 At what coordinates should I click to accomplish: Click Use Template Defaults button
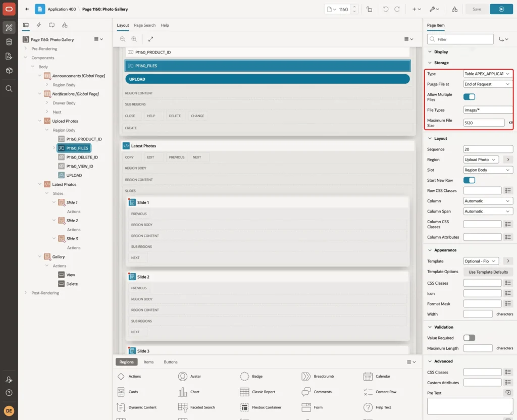[x=488, y=272]
